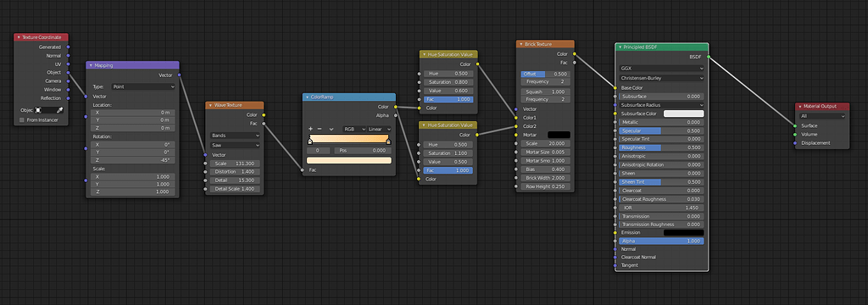The width and height of the screenshot is (868, 305).
Task: Click the Brick Width field in Brick Texture
Action: pos(545,178)
